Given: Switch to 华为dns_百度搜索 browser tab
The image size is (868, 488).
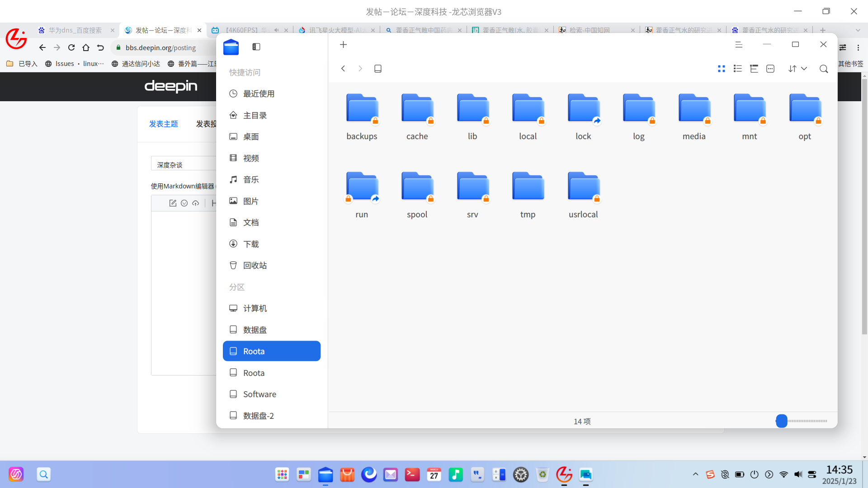Looking at the screenshot, I should (76, 30).
